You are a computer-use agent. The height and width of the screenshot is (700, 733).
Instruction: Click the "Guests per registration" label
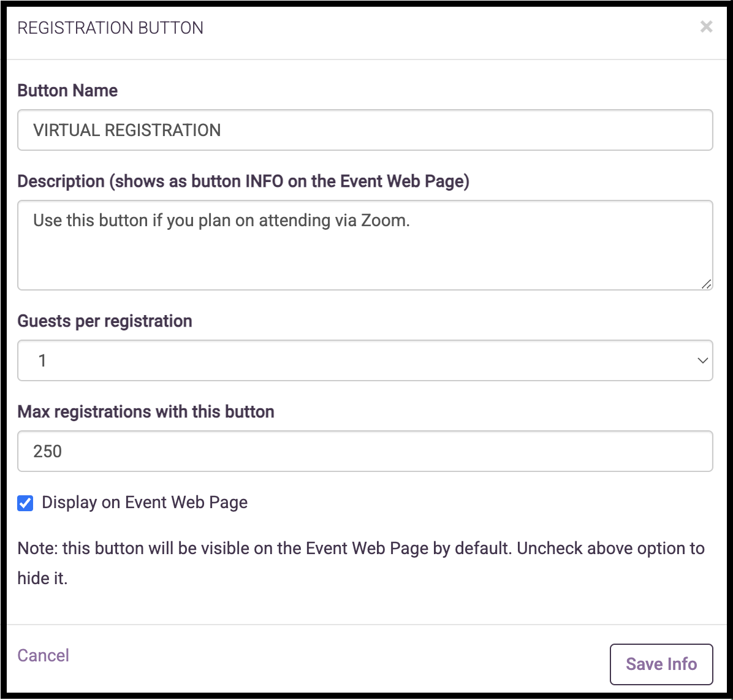click(x=105, y=321)
